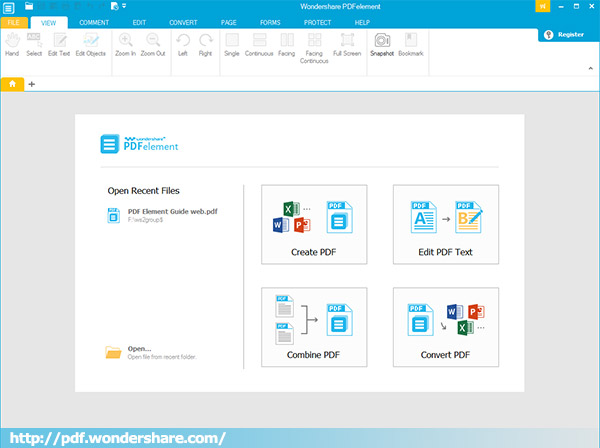Switch to the CONVERT ribbon tab
Screen dimensions: 600x448
(183, 23)
